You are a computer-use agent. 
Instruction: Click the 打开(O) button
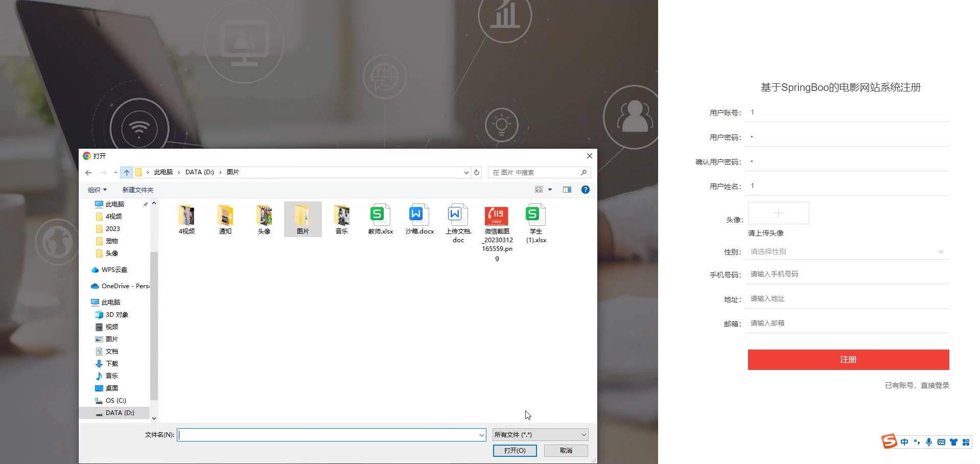click(515, 450)
